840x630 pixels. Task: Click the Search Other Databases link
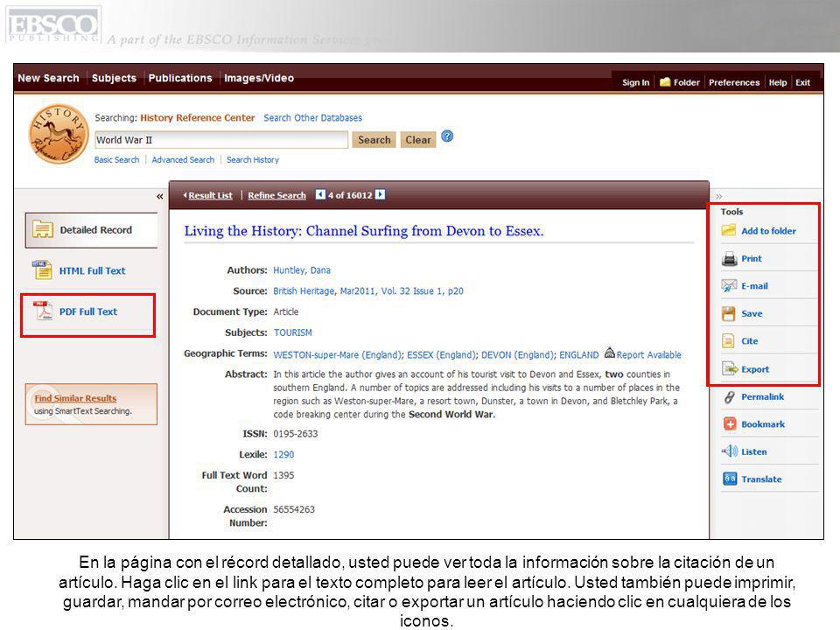[312, 118]
